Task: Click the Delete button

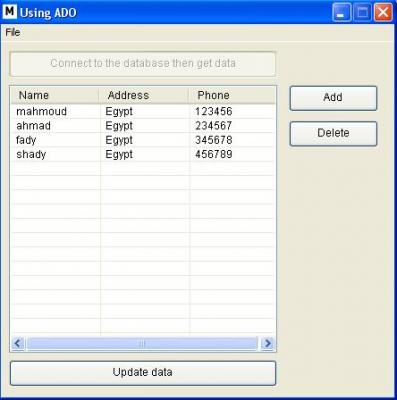Action: [333, 133]
